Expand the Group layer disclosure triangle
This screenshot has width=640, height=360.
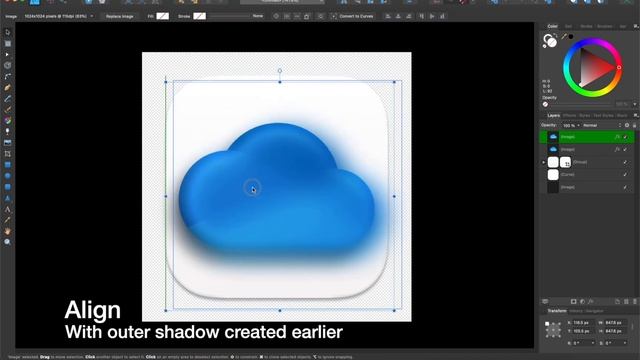click(x=544, y=162)
